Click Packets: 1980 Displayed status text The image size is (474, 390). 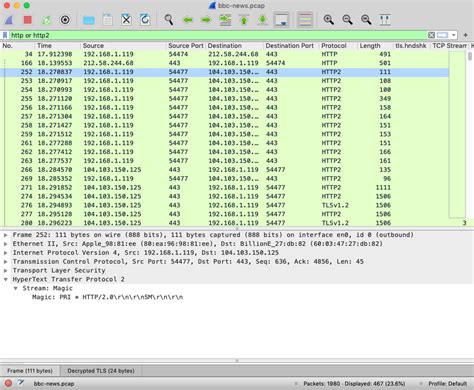point(354,384)
